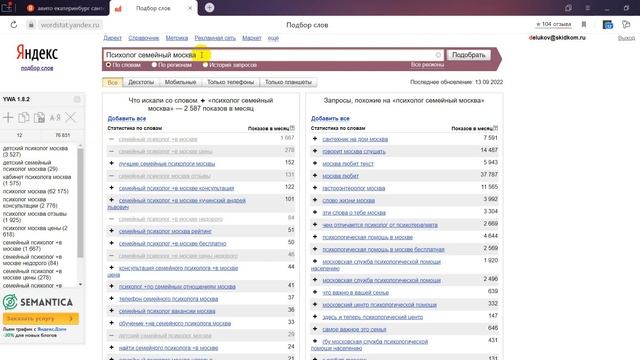The width and height of the screenshot is (640, 360).
Task: Click the YWA copy list icon
Action: pyautogui.click(x=24, y=118)
